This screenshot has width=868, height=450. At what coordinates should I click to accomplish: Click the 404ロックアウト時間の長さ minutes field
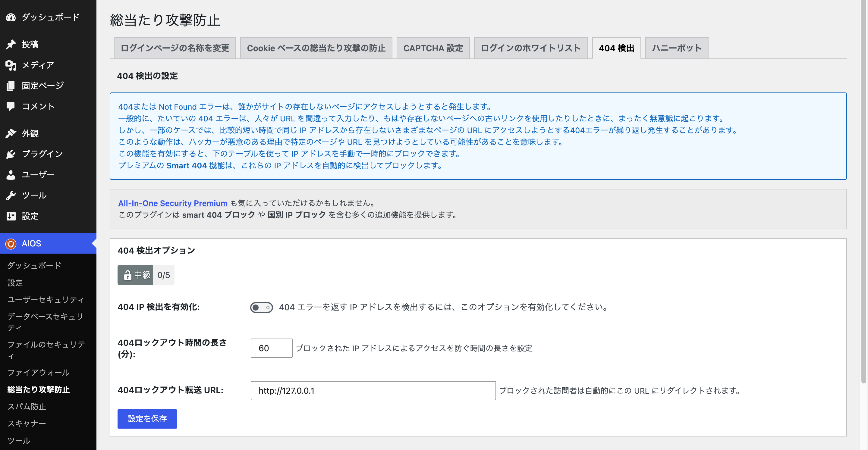(x=272, y=348)
